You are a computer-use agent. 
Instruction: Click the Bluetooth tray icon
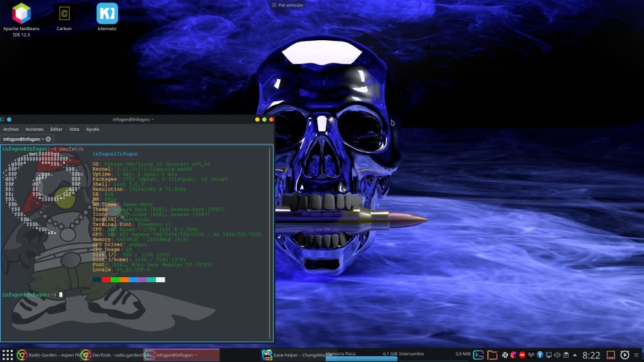[x=540, y=355]
